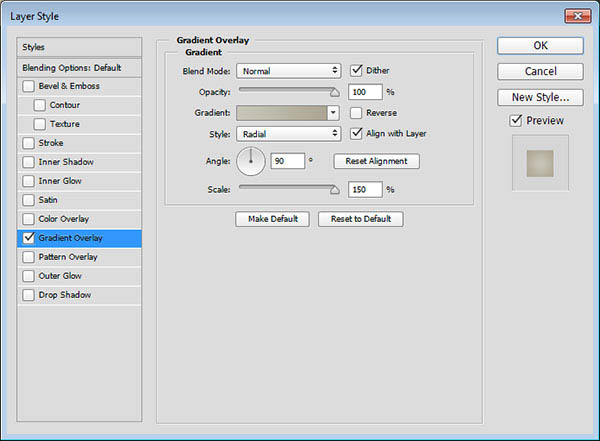600x441 pixels.
Task: Open the Blend Mode dropdown
Action: click(x=289, y=71)
